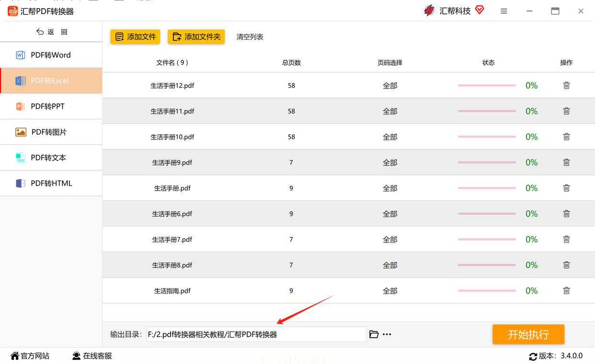The width and height of the screenshot is (595, 364).
Task: Click the PDF转HTML icon
Action: [21, 183]
